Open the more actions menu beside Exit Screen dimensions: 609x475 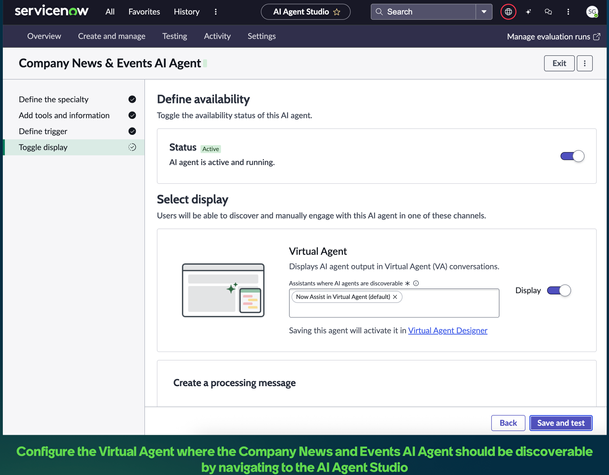pyautogui.click(x=585, y=63)
